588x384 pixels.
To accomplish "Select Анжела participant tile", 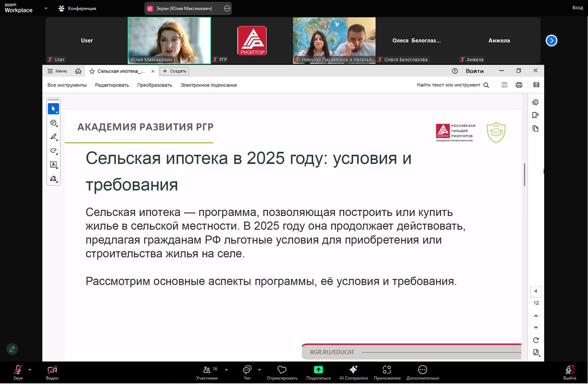I will 499,41.
